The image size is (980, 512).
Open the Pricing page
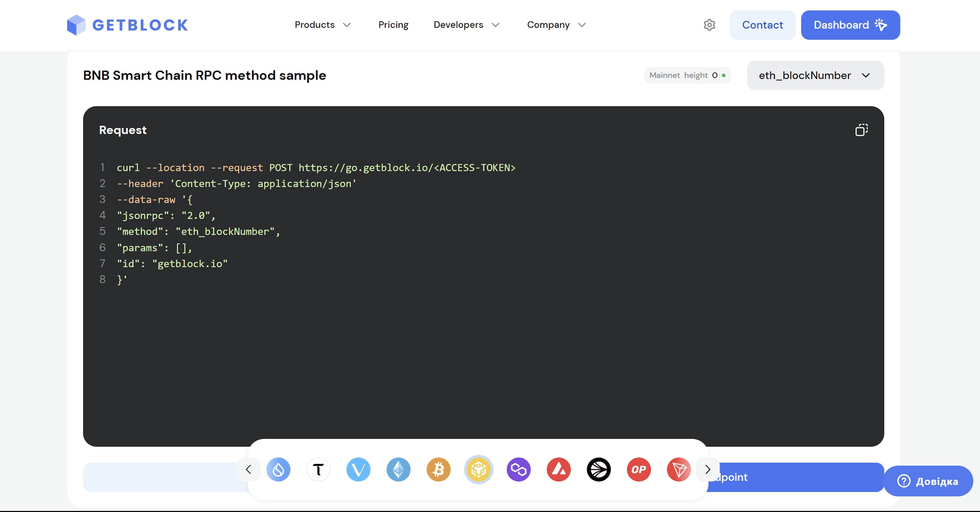(393, 25)
